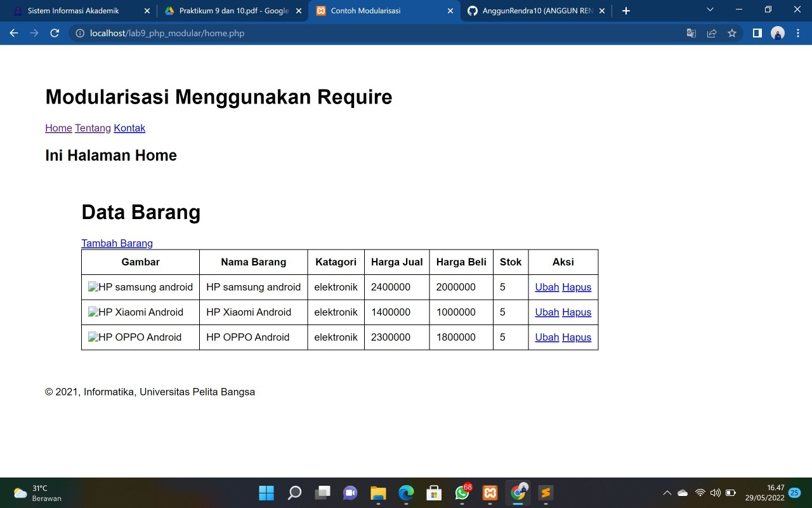Screen dimensions: 812x508
Task: Open Chrome's three-dot menu
Action: click(798, 33)
